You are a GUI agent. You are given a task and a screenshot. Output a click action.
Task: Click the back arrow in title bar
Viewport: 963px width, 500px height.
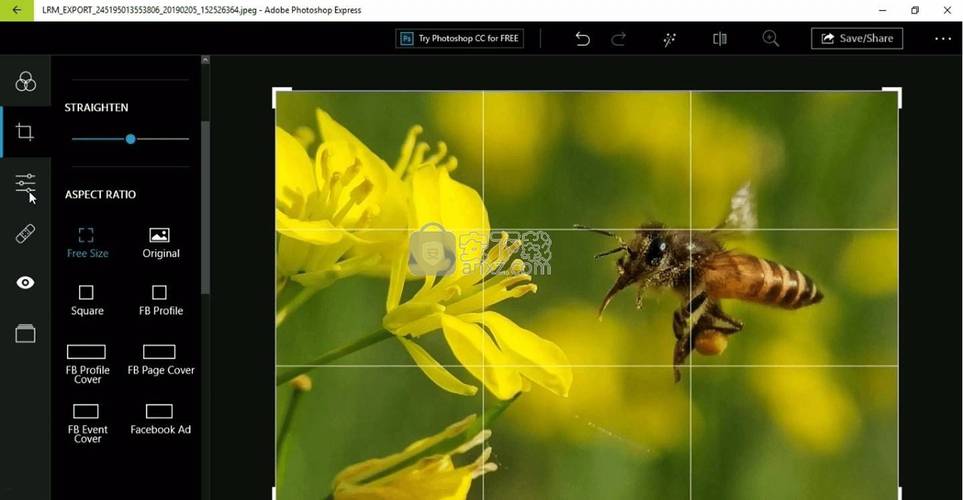point(16,10)
